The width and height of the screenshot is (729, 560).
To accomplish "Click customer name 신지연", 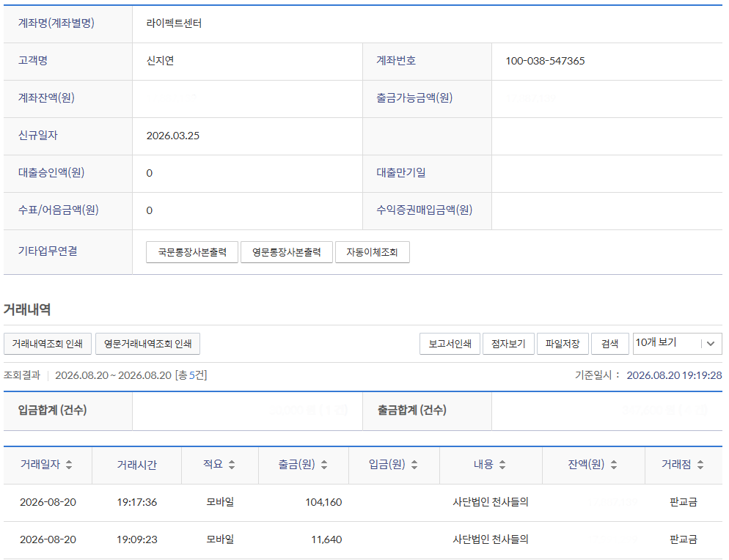I will [160, 61].
